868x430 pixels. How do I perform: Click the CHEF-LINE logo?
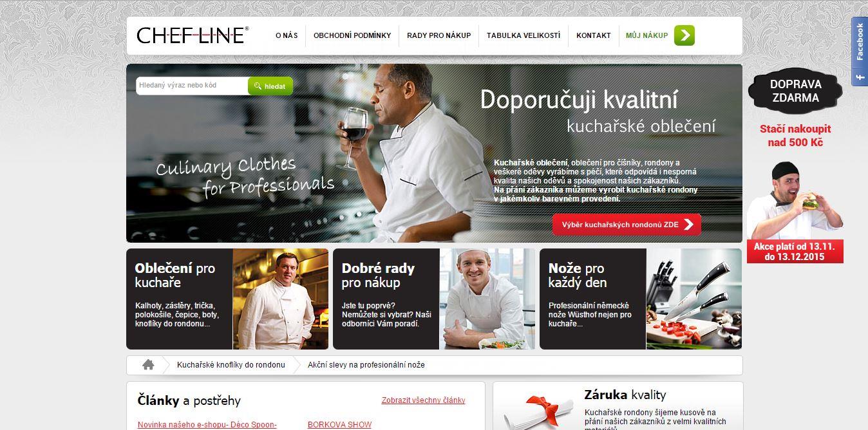[193, 35]
